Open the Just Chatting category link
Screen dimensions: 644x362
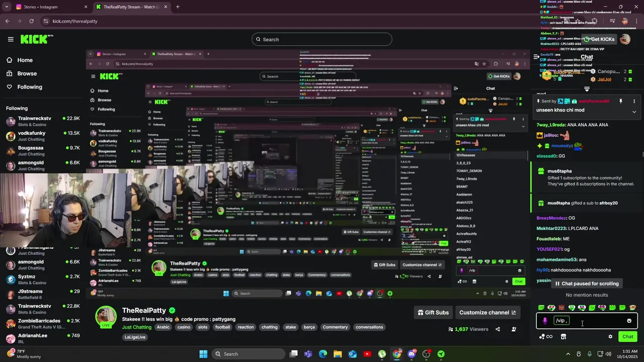(x=137, y=327)
